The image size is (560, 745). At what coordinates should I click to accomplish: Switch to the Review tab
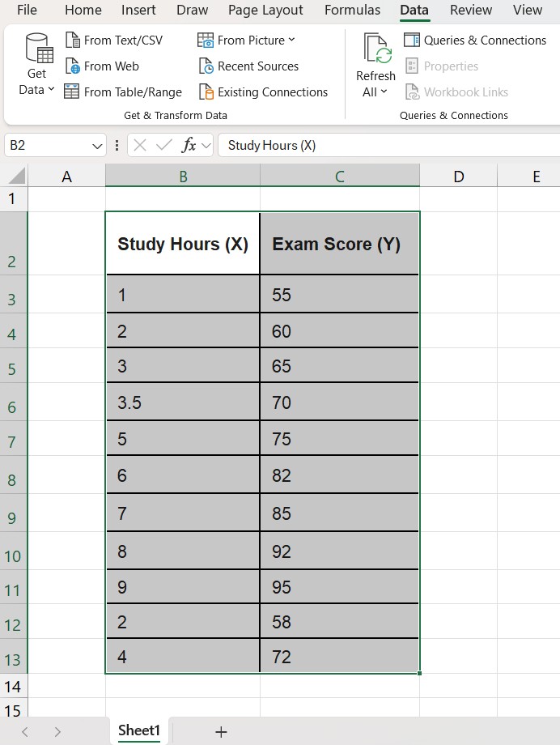[x=471, y=10]
